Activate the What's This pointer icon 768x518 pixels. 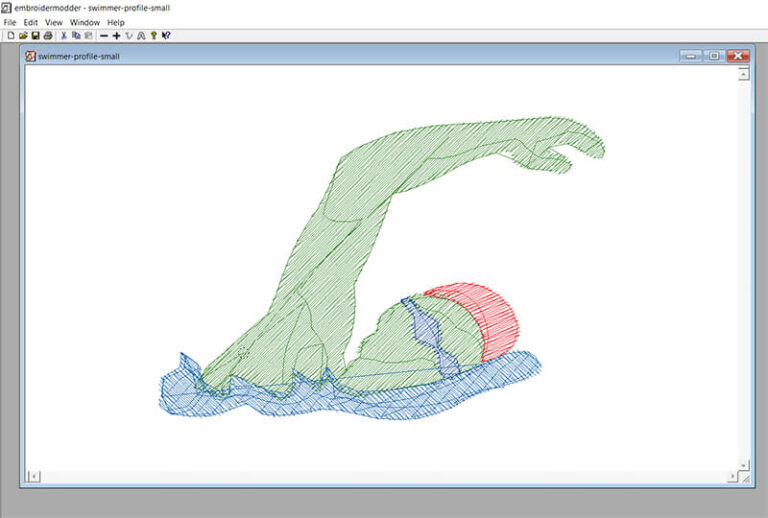166,36
